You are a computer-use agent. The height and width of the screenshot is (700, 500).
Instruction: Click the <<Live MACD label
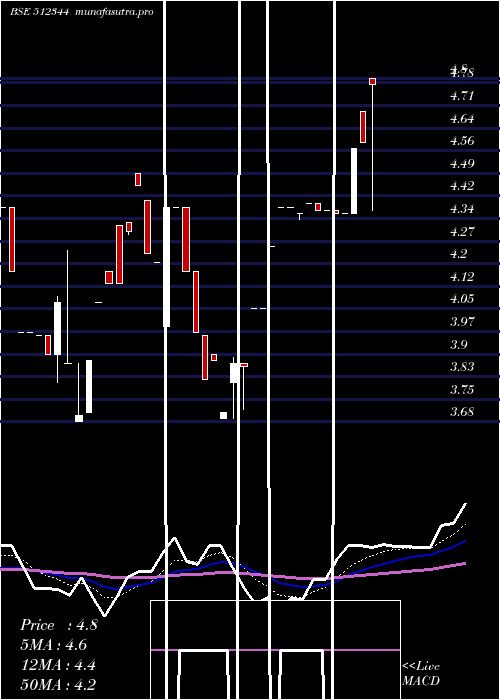point(421,673)
